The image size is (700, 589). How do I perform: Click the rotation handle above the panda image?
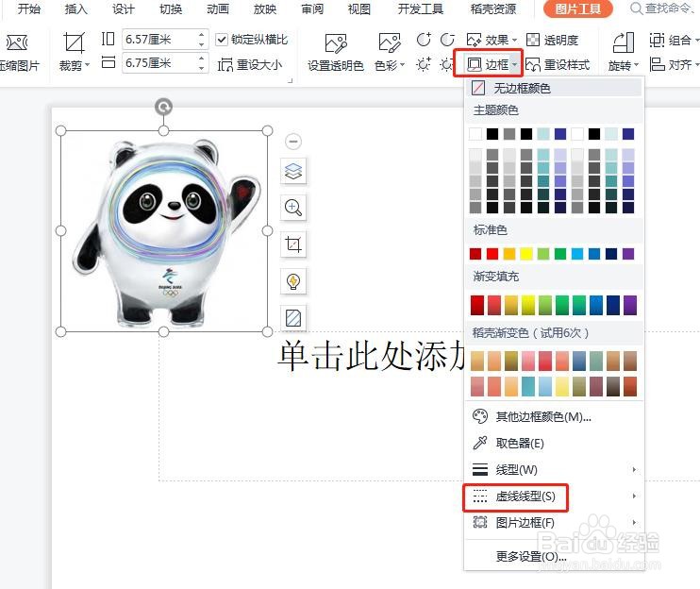[x=164, y=108]
